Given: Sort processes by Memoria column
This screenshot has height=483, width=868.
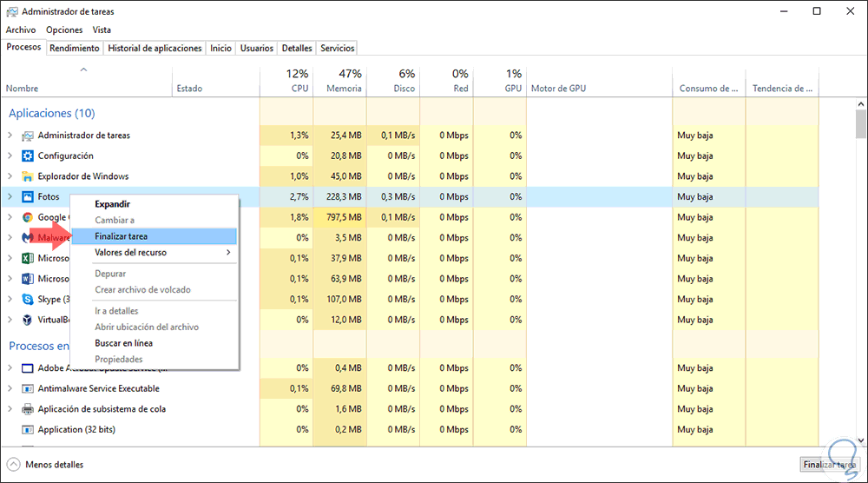Looking at the screenshot, I should tap(344, 88).
